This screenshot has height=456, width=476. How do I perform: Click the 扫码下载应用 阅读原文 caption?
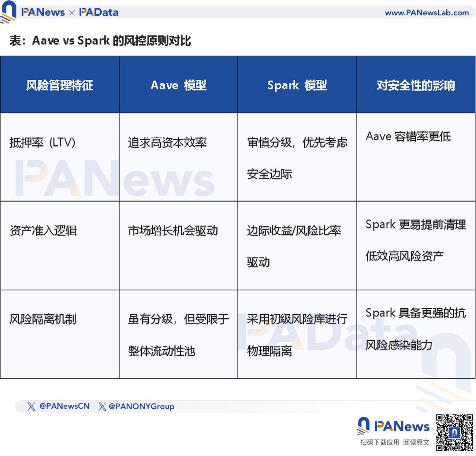[x=394, y=442]
